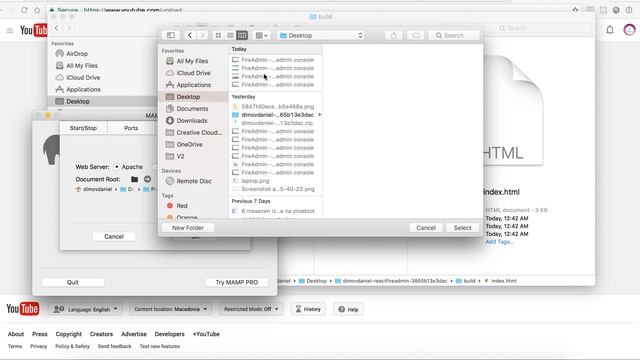Open the Start/Stop tab in MAMP preferences
Screen dimensions: 640x360
point(83,128)
